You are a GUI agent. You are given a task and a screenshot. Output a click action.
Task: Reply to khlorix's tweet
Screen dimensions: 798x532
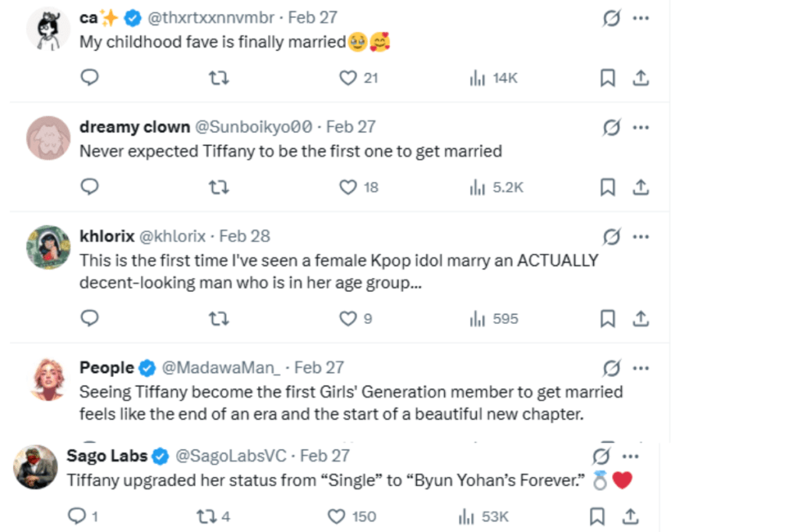(x=90, y=318)
